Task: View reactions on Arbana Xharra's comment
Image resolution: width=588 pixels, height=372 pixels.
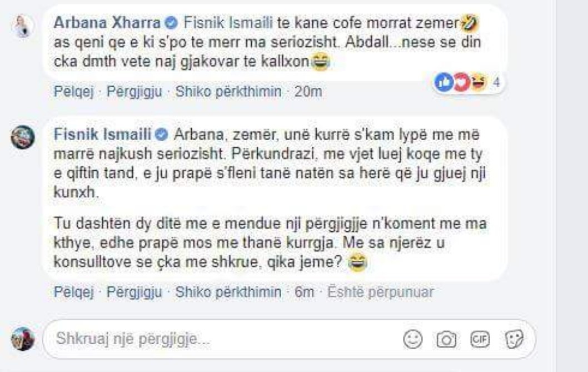Action: click(x=466, y=83)
